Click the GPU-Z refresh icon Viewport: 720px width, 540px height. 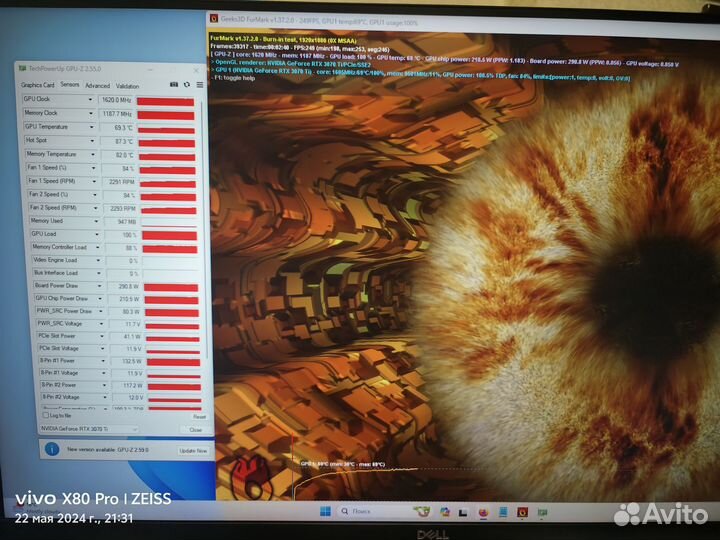tap(187, 84)
